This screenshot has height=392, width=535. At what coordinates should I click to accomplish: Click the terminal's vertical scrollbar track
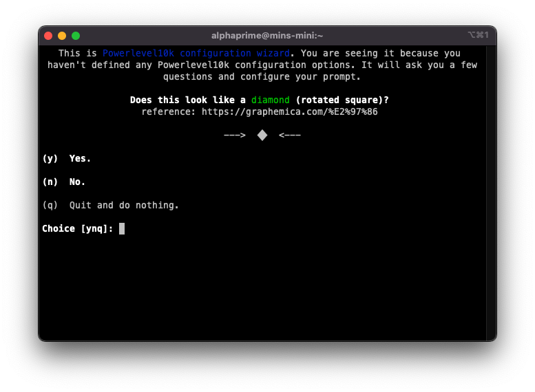492,193
